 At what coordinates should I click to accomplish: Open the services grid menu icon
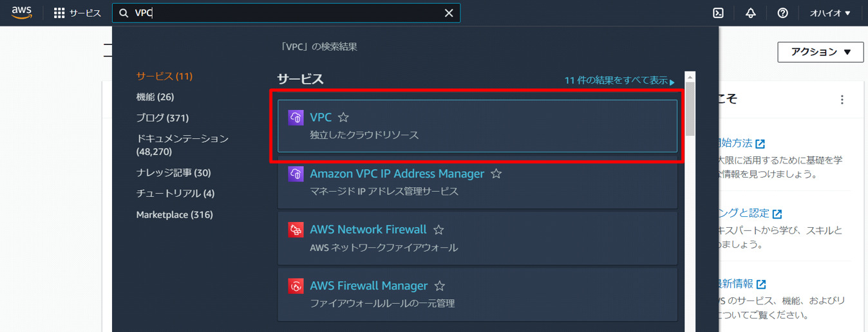coord(59,13)
